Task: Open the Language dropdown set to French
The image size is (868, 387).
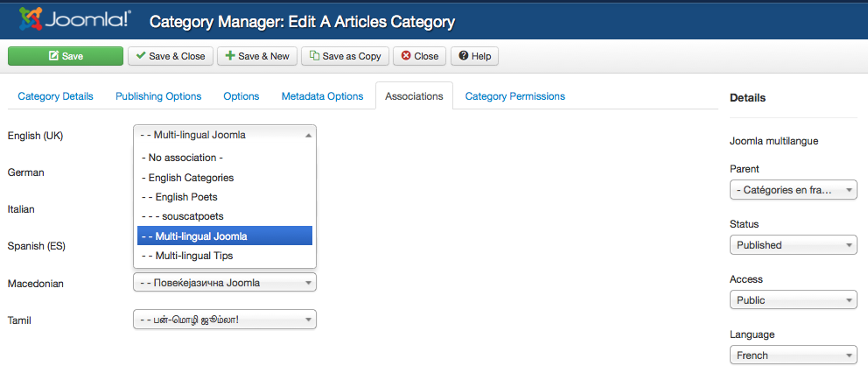Action: pyautogui.click(x=793, y=355)
